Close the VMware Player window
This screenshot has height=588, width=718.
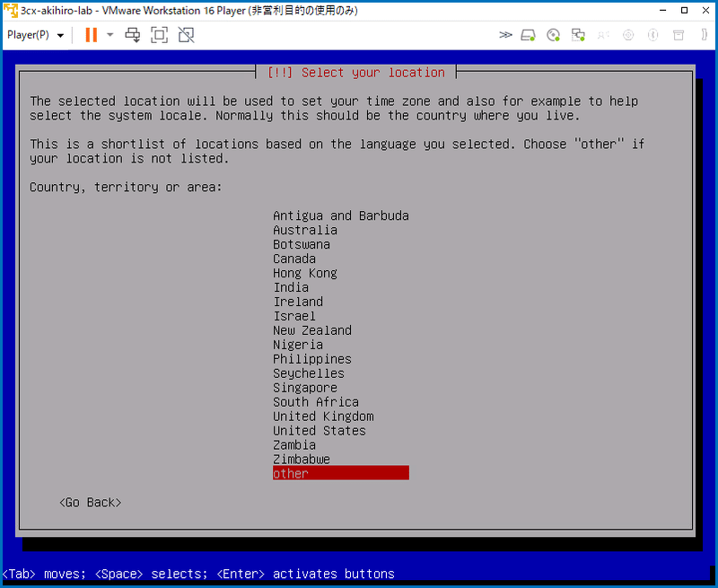pos(705,10)
